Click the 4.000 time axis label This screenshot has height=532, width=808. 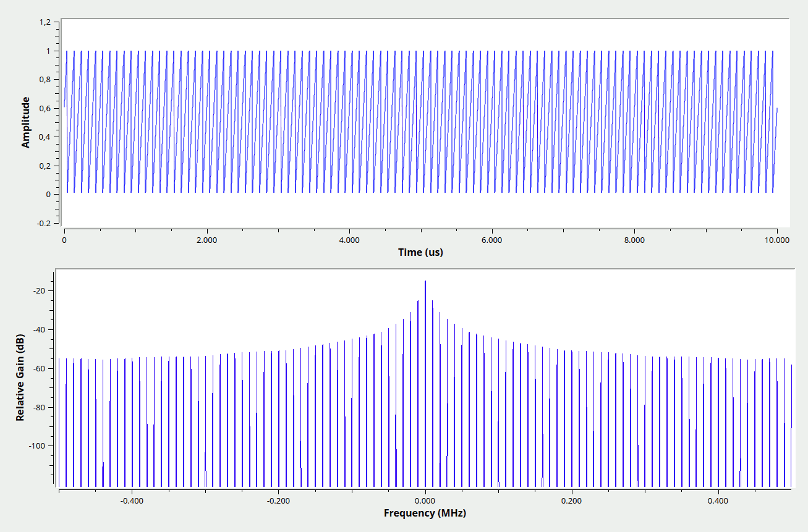(x=349, y=239)
